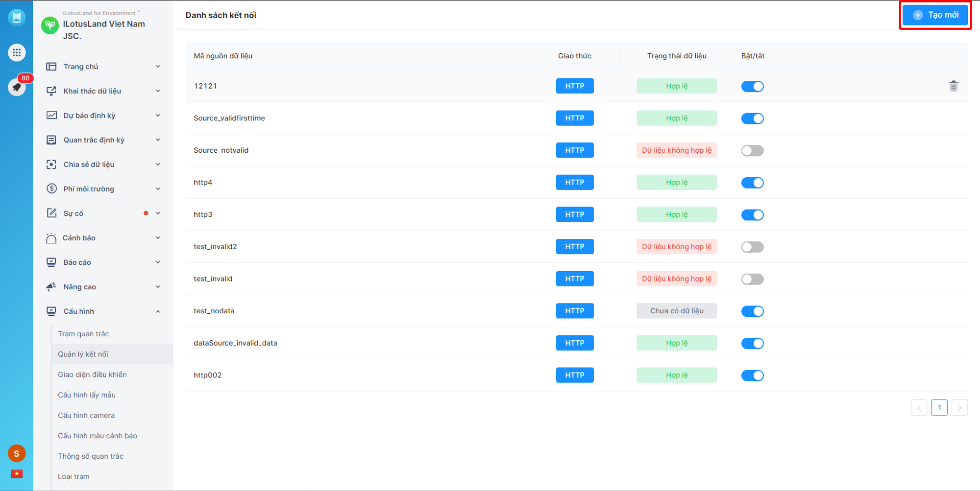Click the Chia sẻ dữ liệu icon
Viewport: 980px width, 491px height.
tap(51, 164)
